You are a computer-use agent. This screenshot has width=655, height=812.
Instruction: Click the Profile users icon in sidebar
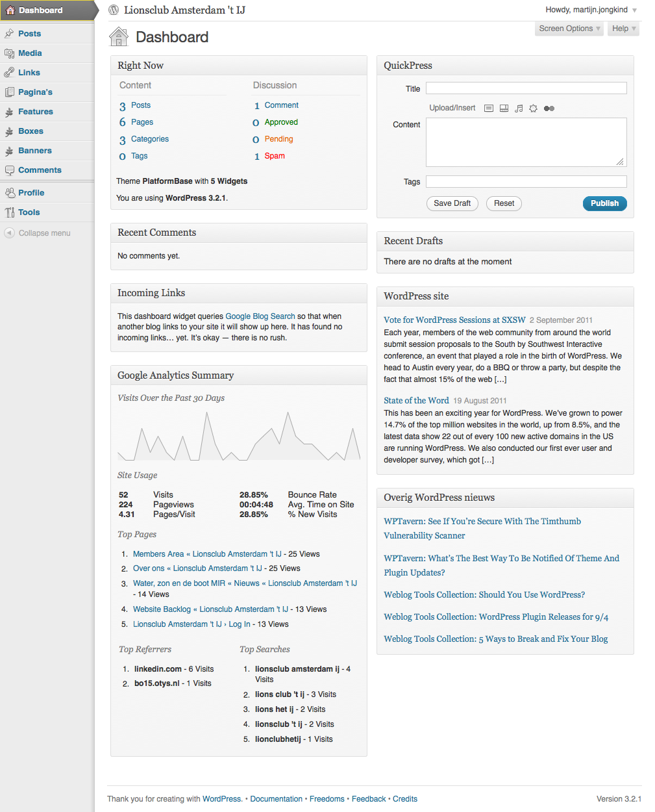9,192
